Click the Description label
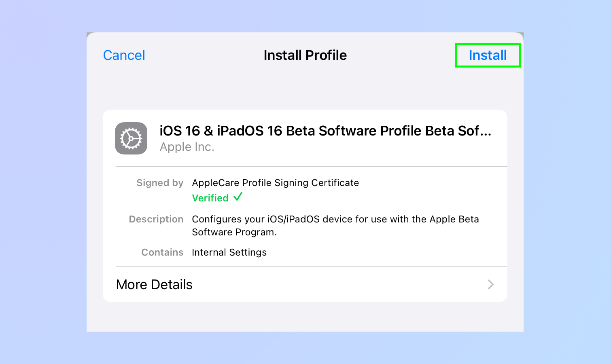Image resolution: width=611 pixels, height=364 pixels. tap(156, 219)
